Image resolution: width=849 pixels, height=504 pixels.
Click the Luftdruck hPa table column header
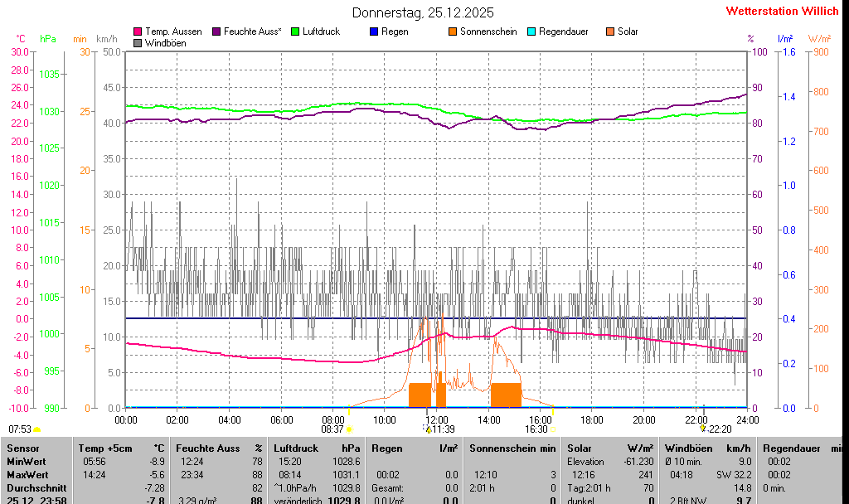317,448
